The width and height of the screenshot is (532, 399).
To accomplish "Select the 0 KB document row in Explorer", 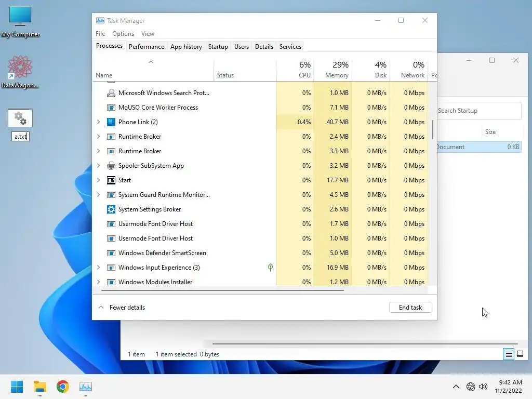I will click(x=479, y=147).
